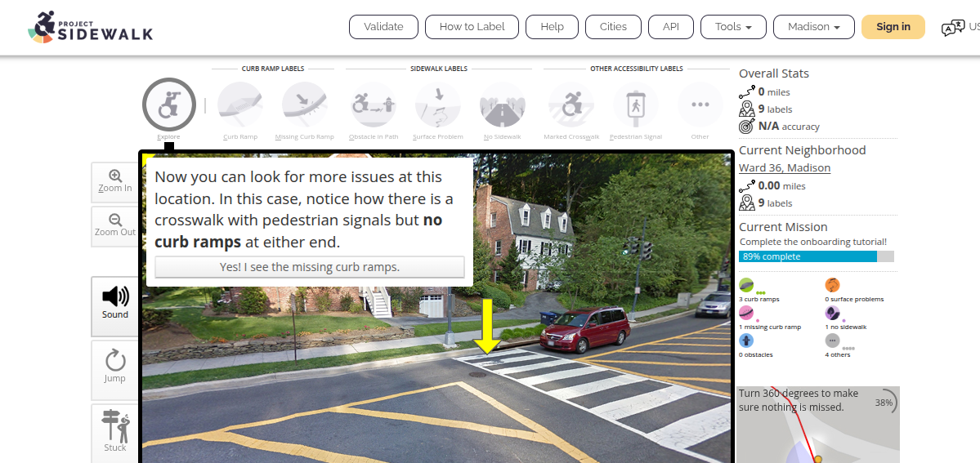Choose the Curb Ramp label tool

pos(240,105)
